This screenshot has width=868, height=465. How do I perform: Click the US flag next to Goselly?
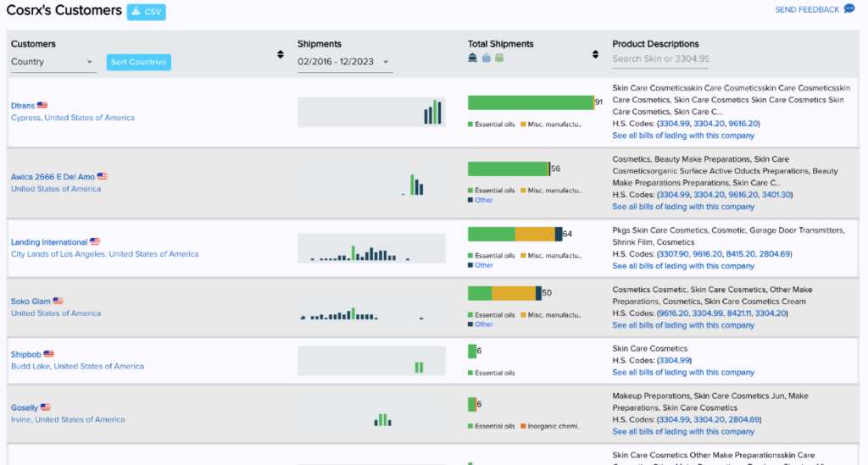coord(46,407)
